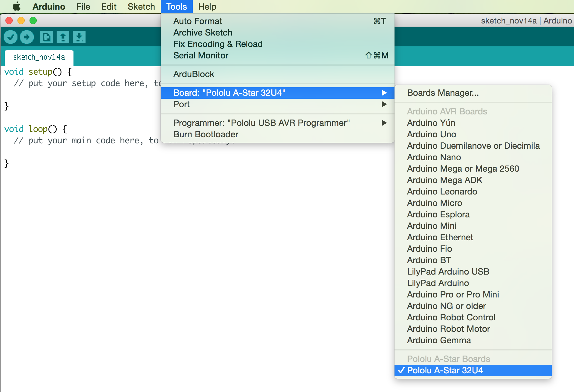Pick Arduino Robot Control board
The height and width of the screenshot is (392, 574).
473,317
